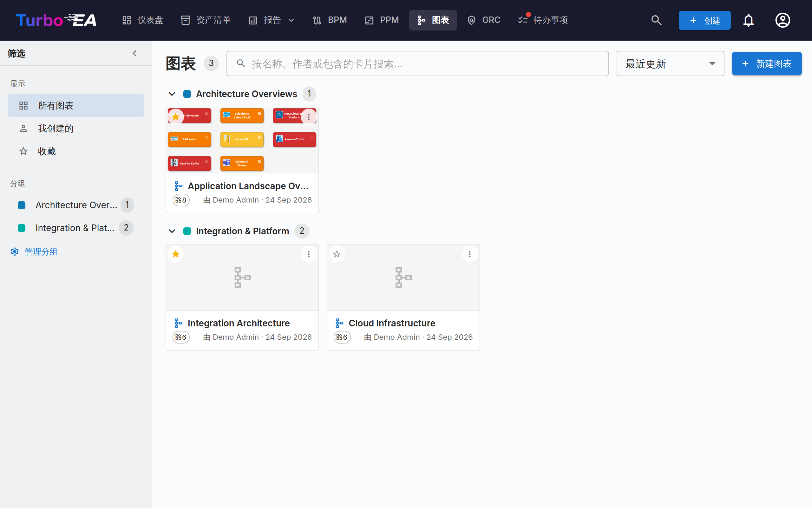
Task: Favorite the Cloud Infrastructure diagram star
Action: pos(337,254)
